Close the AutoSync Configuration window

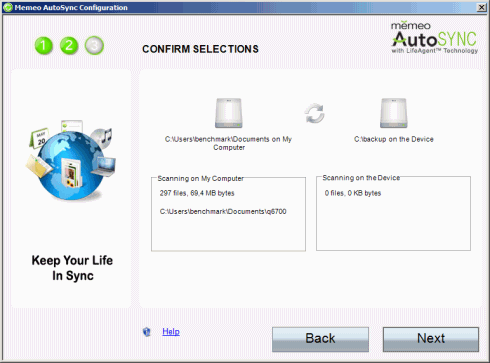(x=481, y=7)
